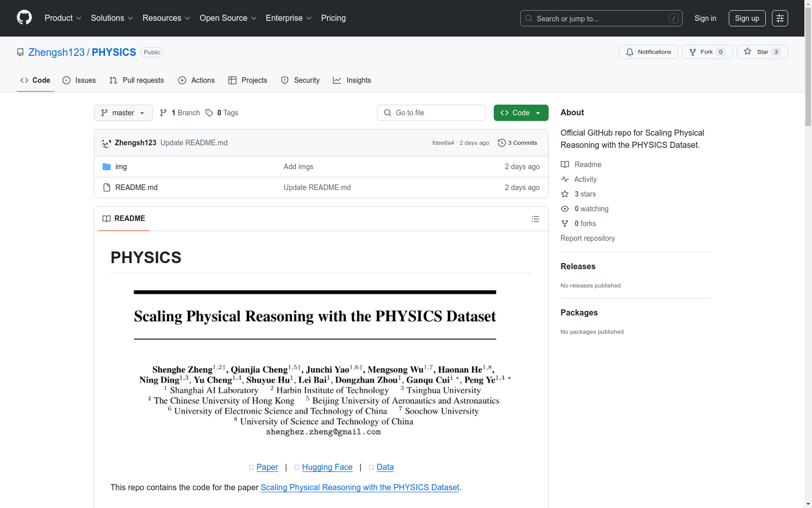The height and width of the screenshot is (508, 812).
Task: Open Zhengsh123 owner profile link
Action: [x=56, y=52]
